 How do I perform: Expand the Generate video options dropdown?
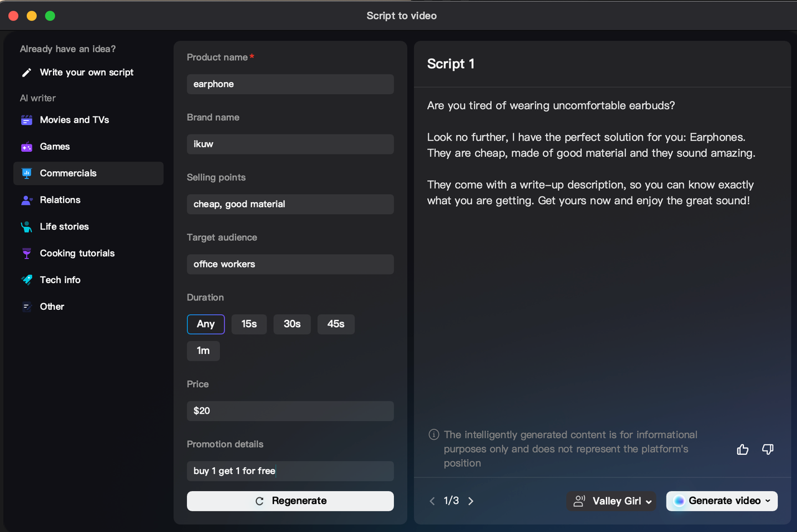click(x=768, y=501)
